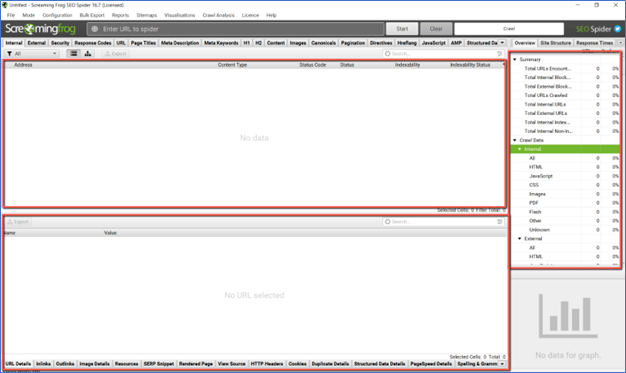This screenshot has width=626, height=373.
Task: Select JavaScript under Internal
Action: 565,176
